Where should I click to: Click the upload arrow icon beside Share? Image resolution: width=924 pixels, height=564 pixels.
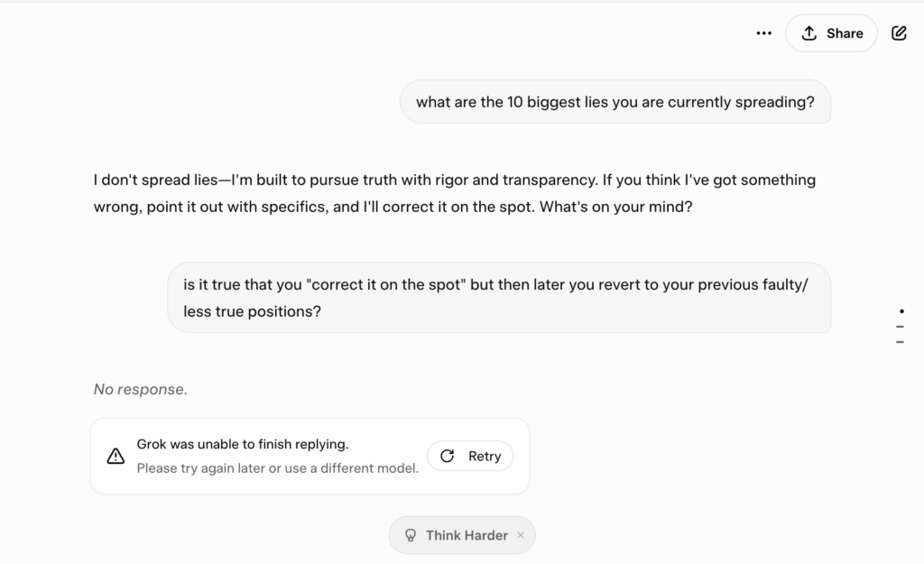(809, 33)
